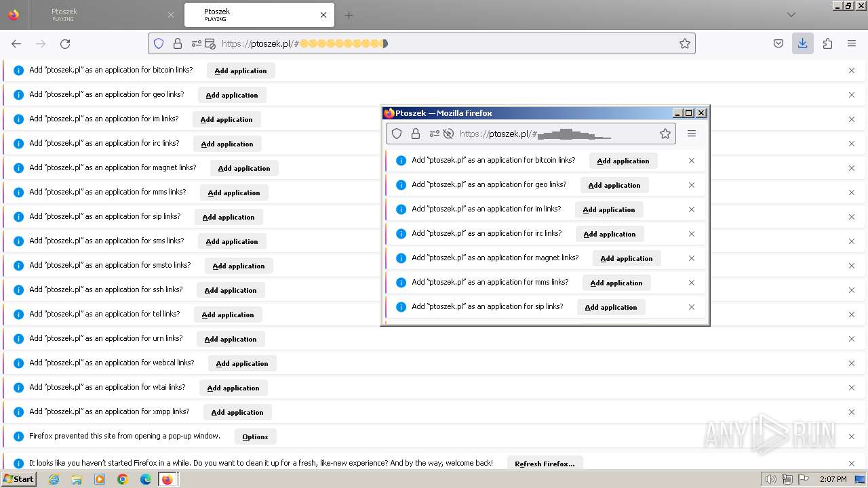Image resolution: width=868 pixels, height=488 pixels.
Task: Add application for geo links in popup window
Action: (x=614, y=185)
